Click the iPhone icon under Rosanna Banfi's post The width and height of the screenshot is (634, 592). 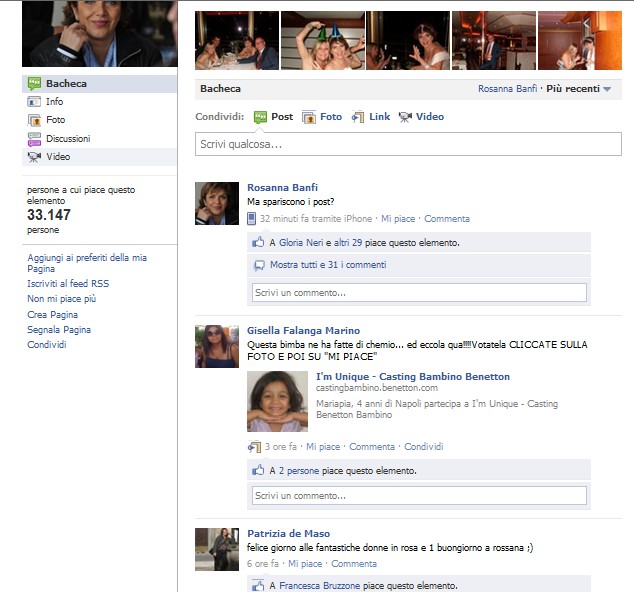click(x=251, y=219)
